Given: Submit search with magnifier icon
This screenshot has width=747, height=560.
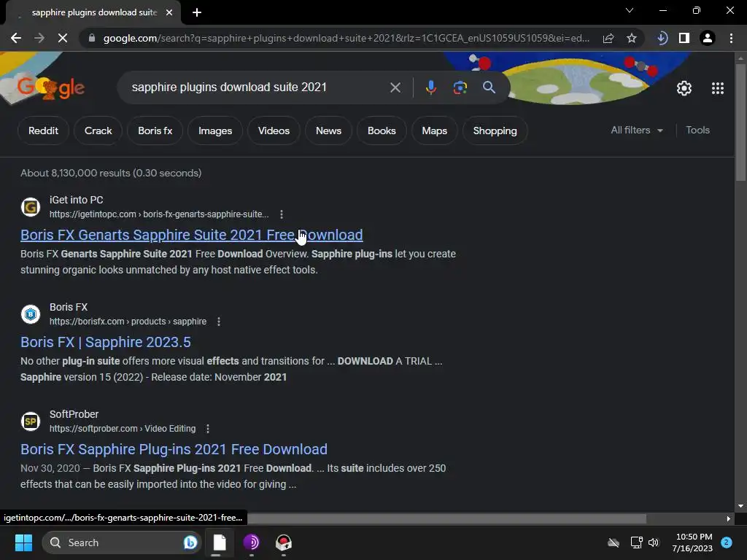Looking at the screenshot, I should [x=489, y=87].
